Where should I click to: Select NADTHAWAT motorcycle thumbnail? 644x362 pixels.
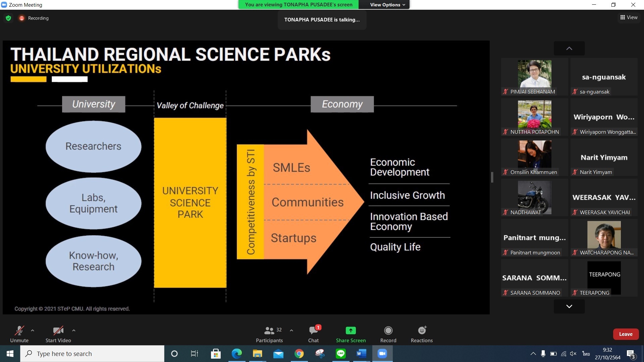pyautogui.click(x=534, y=198)
